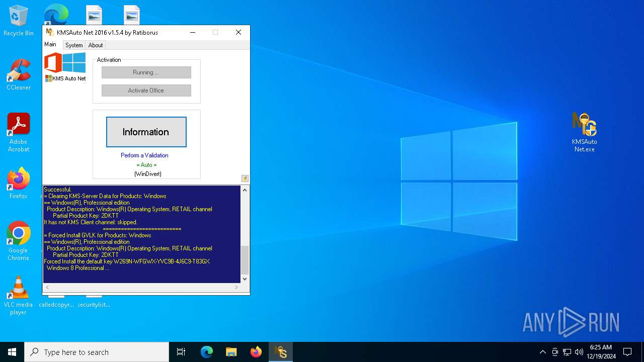644x362 pixels.
Task: Select the Firefox desktop shortcut
Action: 19,184
